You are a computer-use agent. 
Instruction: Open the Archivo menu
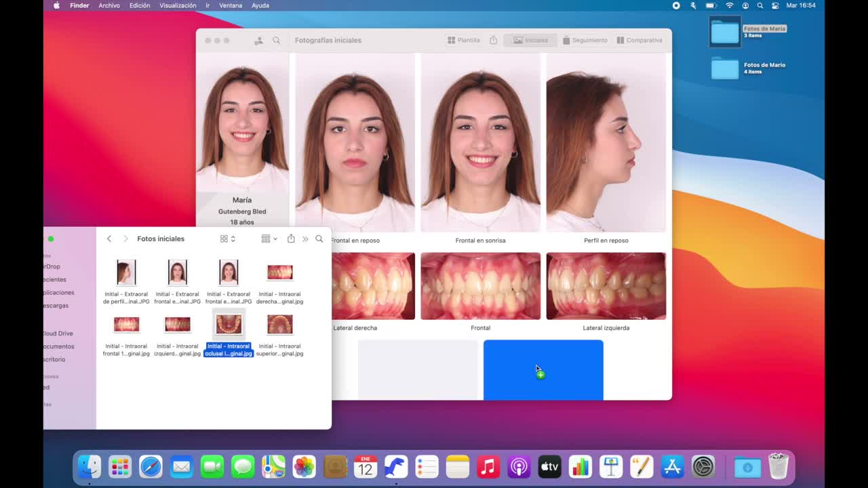click(109, 5)
